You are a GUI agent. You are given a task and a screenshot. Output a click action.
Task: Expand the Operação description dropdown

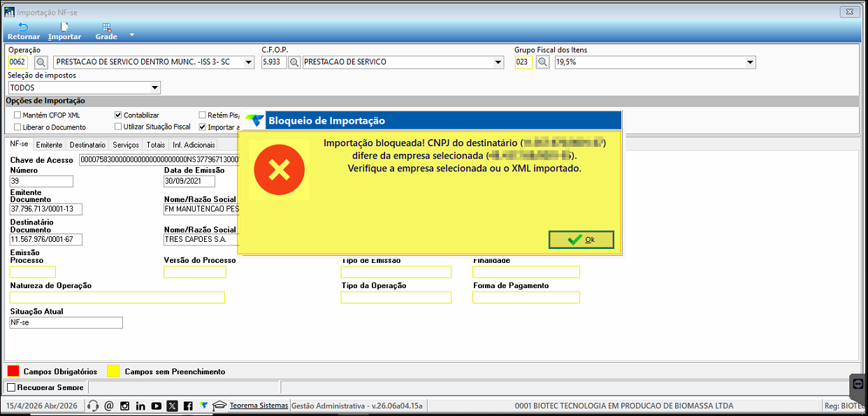tap(248, 62)
